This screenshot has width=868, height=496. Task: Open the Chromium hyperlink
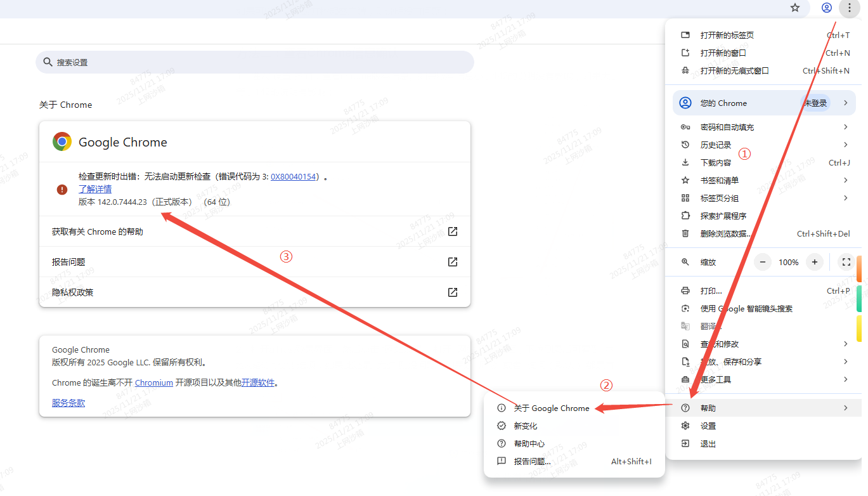pos(153,383)
